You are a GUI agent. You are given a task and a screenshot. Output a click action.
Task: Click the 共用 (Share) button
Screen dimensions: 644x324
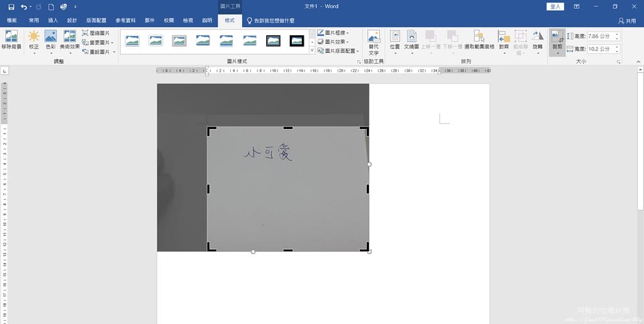(x=627, y=21)
